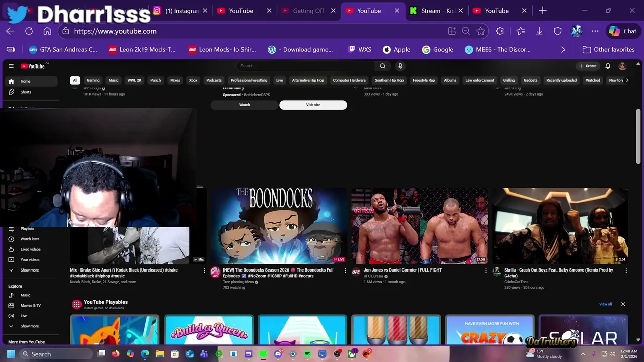Expand the favorites bar overflow chevron
Viewport: 644px width, 362px height.
(563, 50)
